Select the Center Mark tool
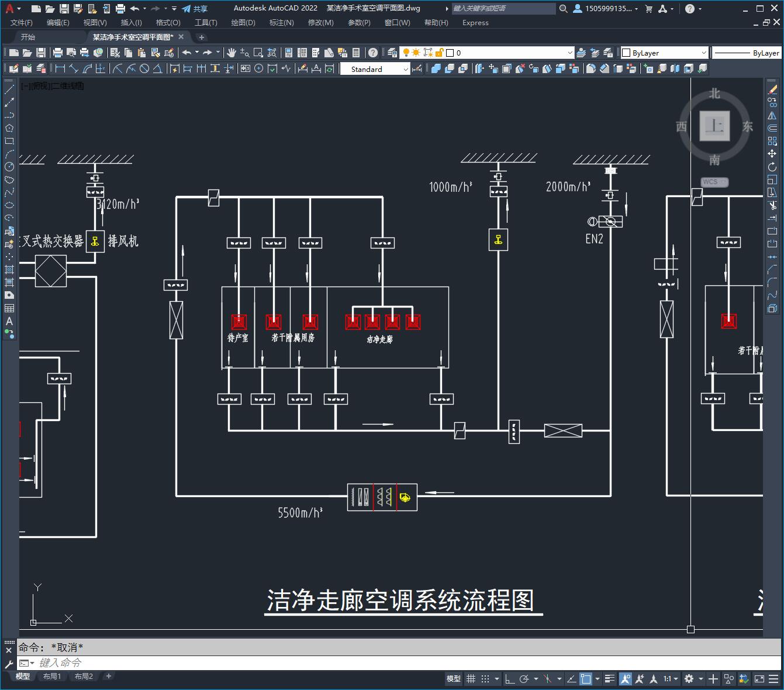The height and width of the screenshot is (690, 784). pyautogui.click(x=258, y=68)
